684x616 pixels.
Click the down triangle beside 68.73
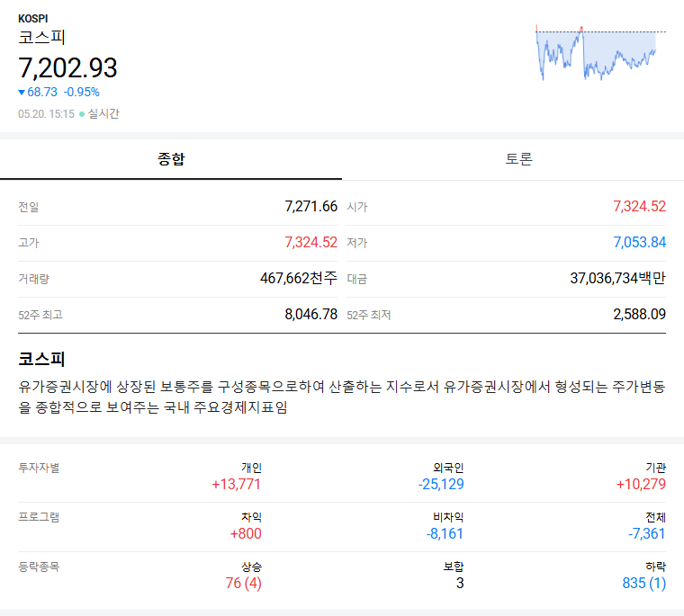(22, 93)
